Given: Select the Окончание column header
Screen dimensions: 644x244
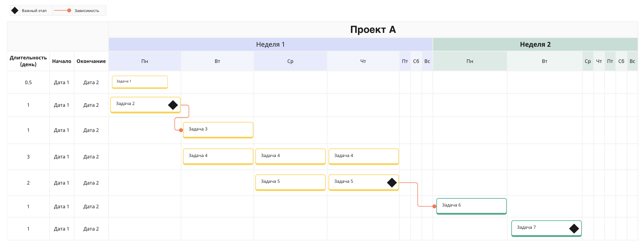Looking at the screenshot, I should 91,61.
